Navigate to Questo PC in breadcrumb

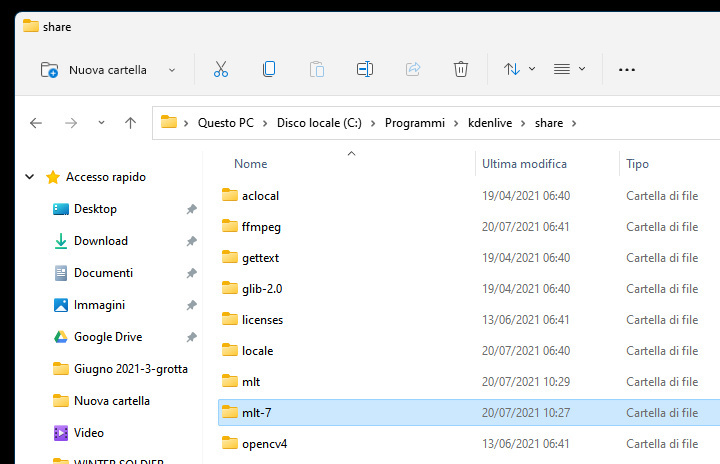pyautogui.click(x=225, y=123)
